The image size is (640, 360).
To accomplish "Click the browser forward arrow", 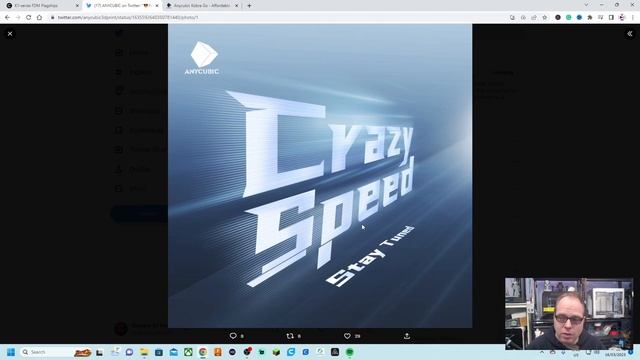I will pos(18,18).
